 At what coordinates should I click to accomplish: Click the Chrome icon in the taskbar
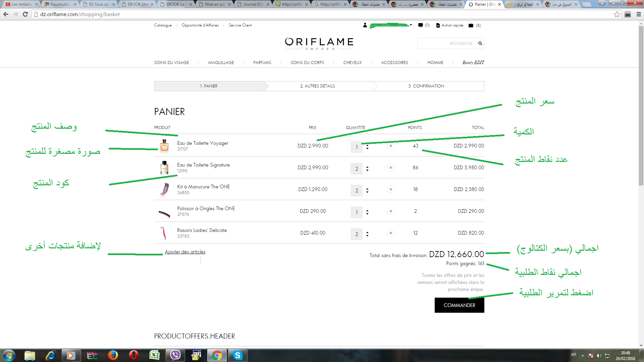tap(217, 355)
